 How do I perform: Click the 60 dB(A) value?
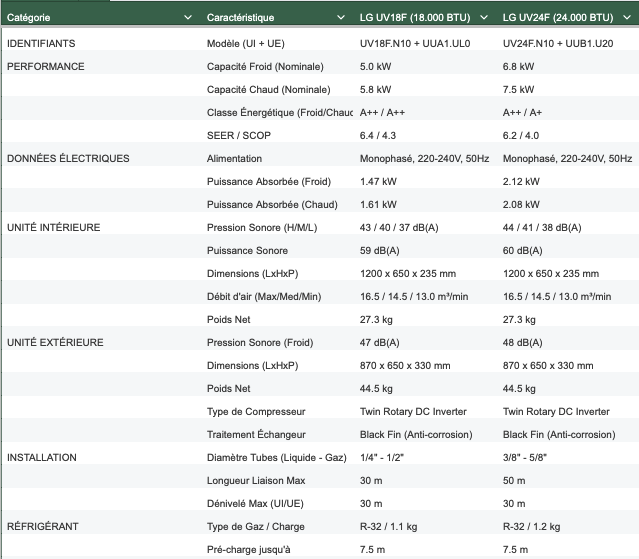coord(522,251)
